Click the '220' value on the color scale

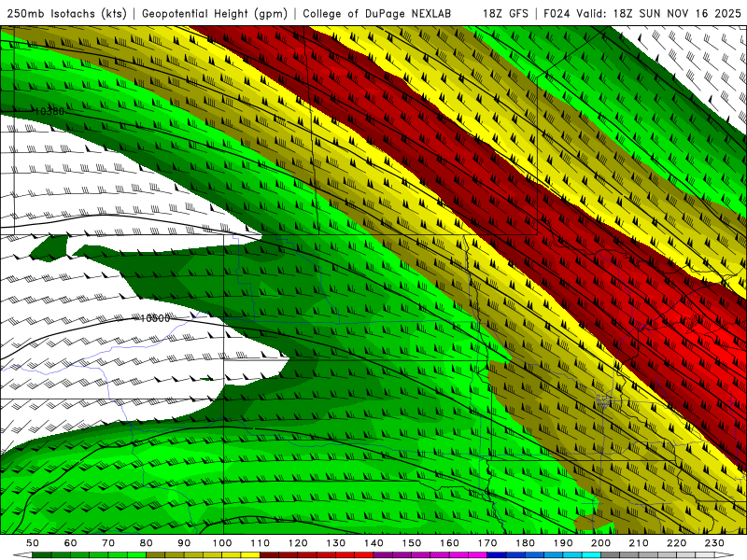tap(676, 543)
